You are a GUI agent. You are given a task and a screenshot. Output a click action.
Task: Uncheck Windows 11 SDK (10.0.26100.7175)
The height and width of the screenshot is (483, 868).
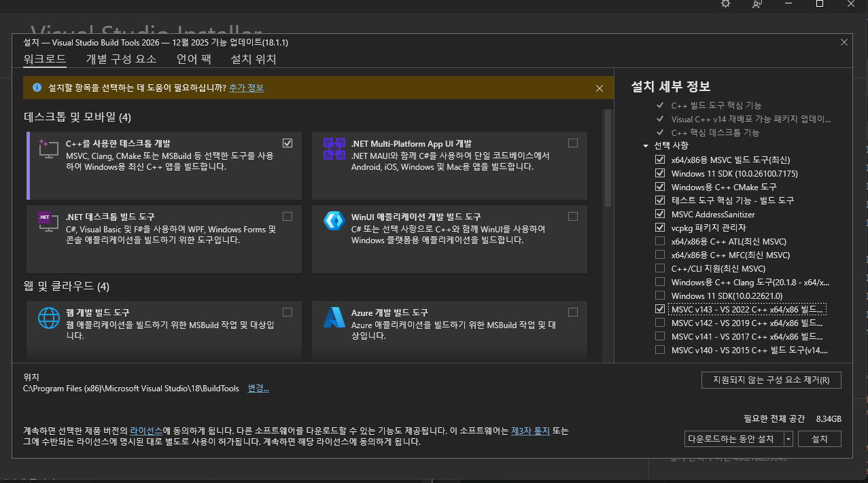tap(660, 173)
